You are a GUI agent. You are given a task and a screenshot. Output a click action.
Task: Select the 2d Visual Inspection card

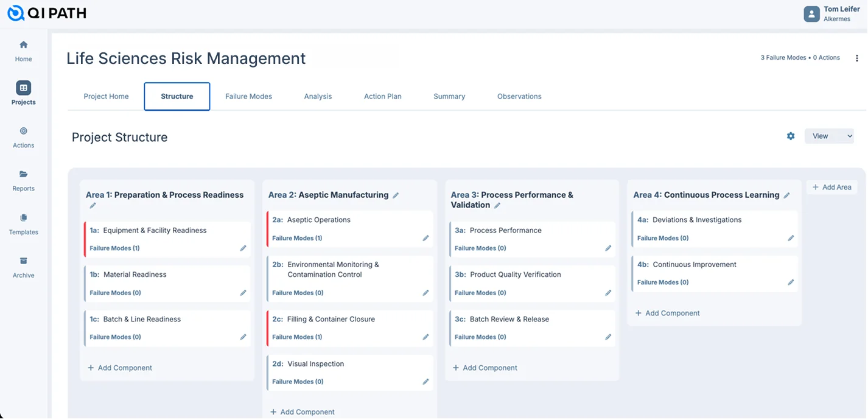350,373
